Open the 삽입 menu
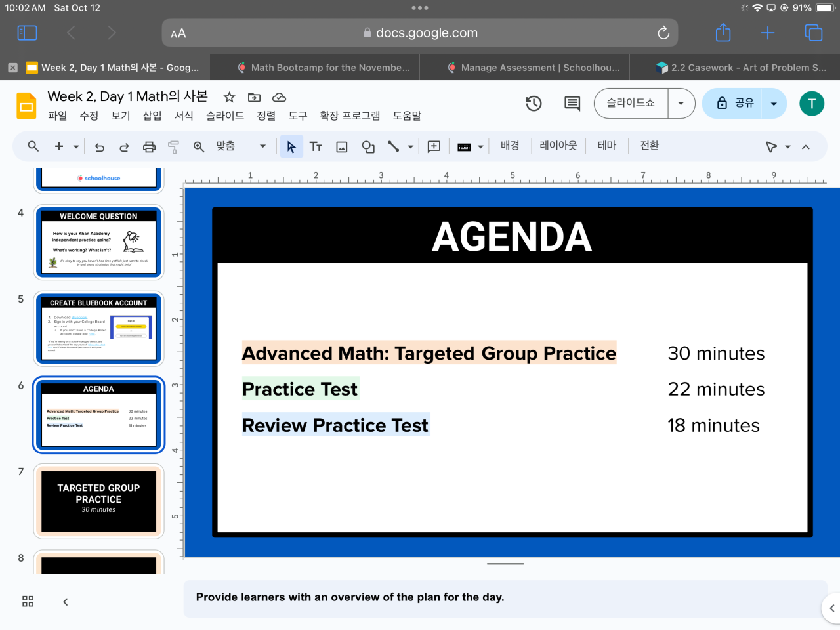Screen dimensions: 840x630 pos(152,115)
